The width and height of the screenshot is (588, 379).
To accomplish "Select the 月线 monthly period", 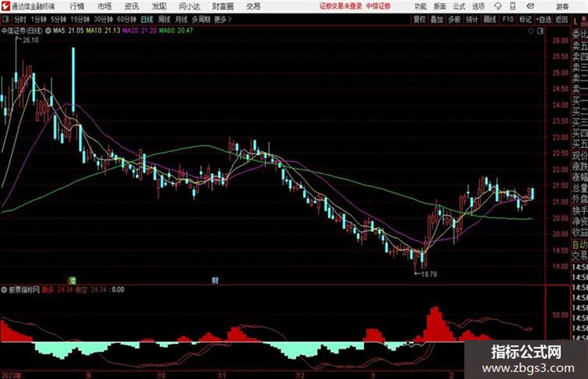I will pyautogui.click(x=182, y=19).
